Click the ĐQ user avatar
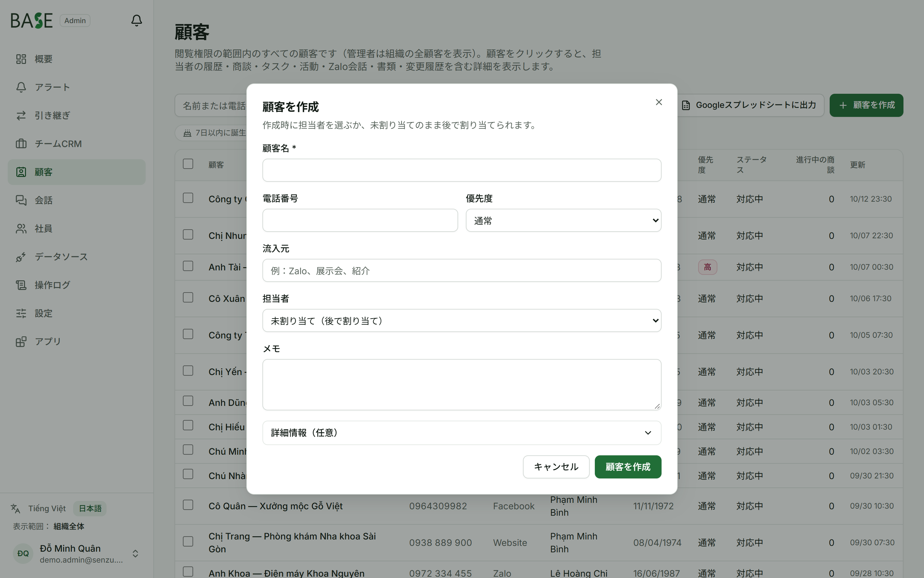The height and width of the screenshot is (578, 924). tap(23, 554)
